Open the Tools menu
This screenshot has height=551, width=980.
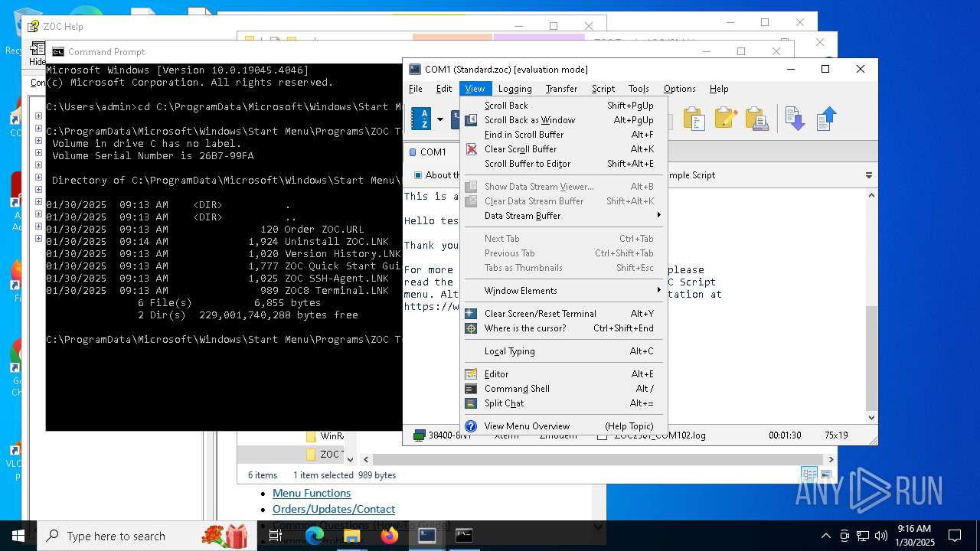[639, 89]
